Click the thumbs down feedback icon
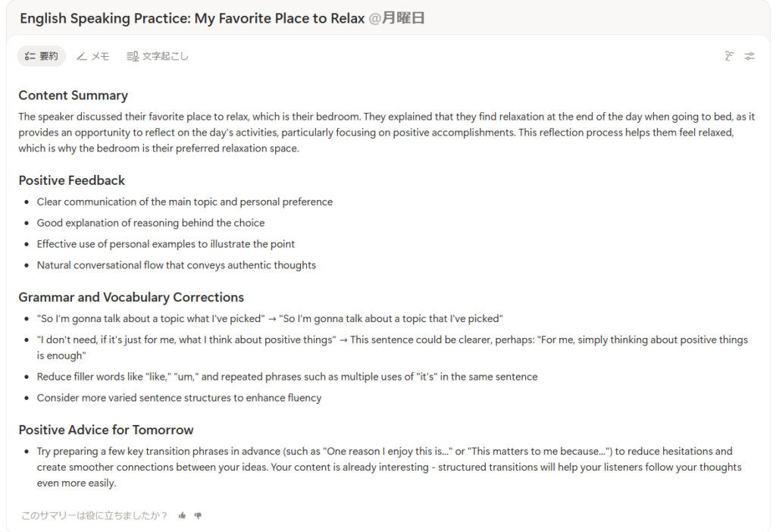This screenshot has width=776, height=532. tap(198, 515)
